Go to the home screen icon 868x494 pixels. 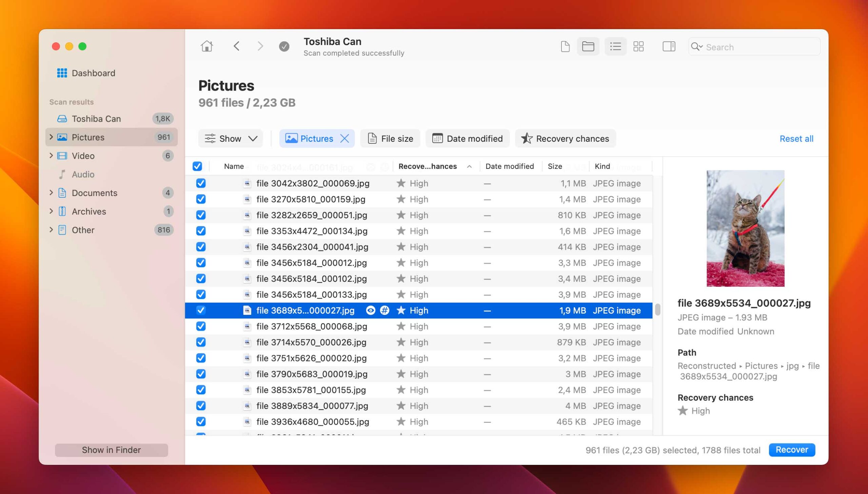tap(206, 46)
